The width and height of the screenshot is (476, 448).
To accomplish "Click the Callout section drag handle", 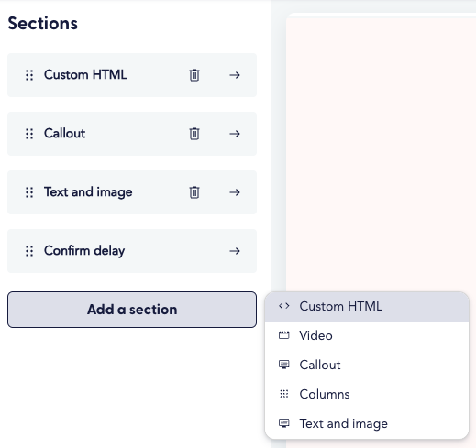I will [29, 134].
